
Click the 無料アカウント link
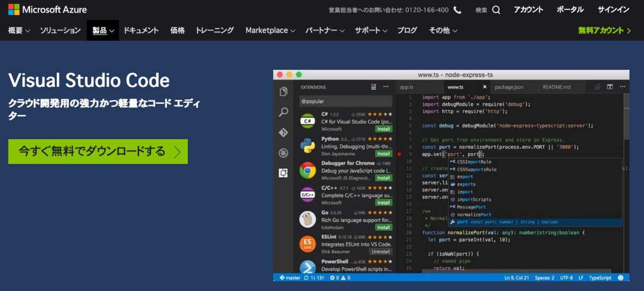tap(605, 31)
